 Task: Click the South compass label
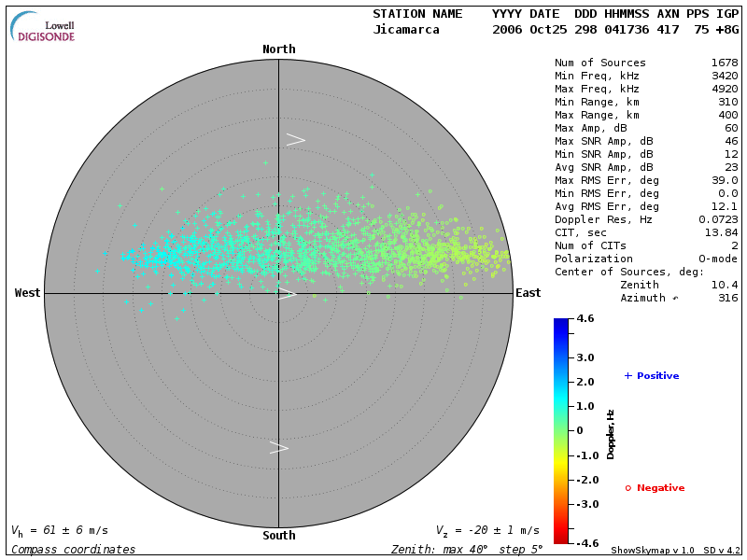[x=278, y=536]
